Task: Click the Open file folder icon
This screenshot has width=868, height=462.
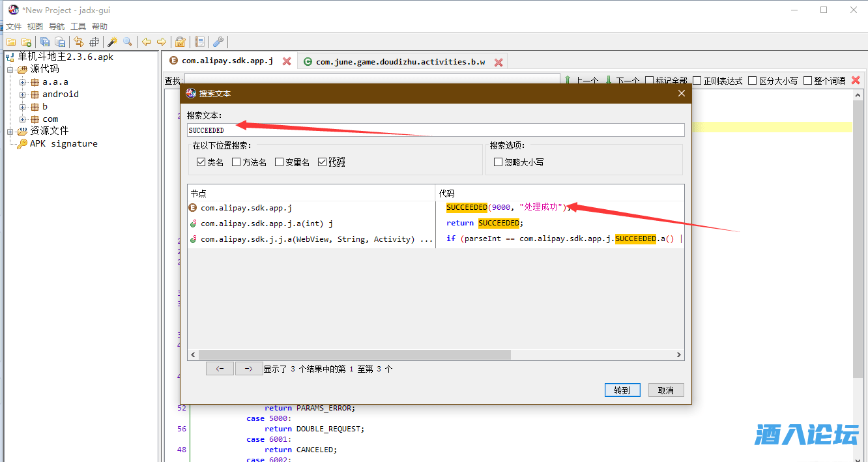Action: 11,42
